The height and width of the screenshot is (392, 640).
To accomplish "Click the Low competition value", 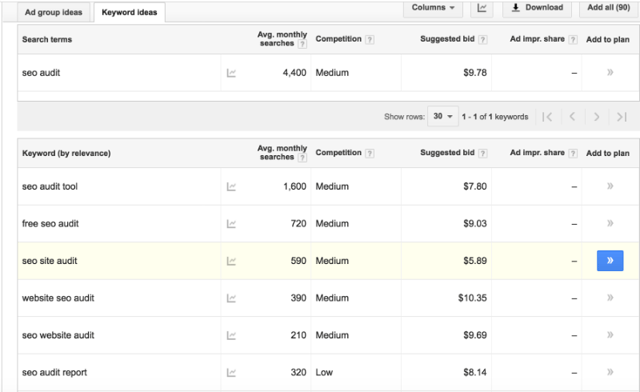I will tap(324, 372).
